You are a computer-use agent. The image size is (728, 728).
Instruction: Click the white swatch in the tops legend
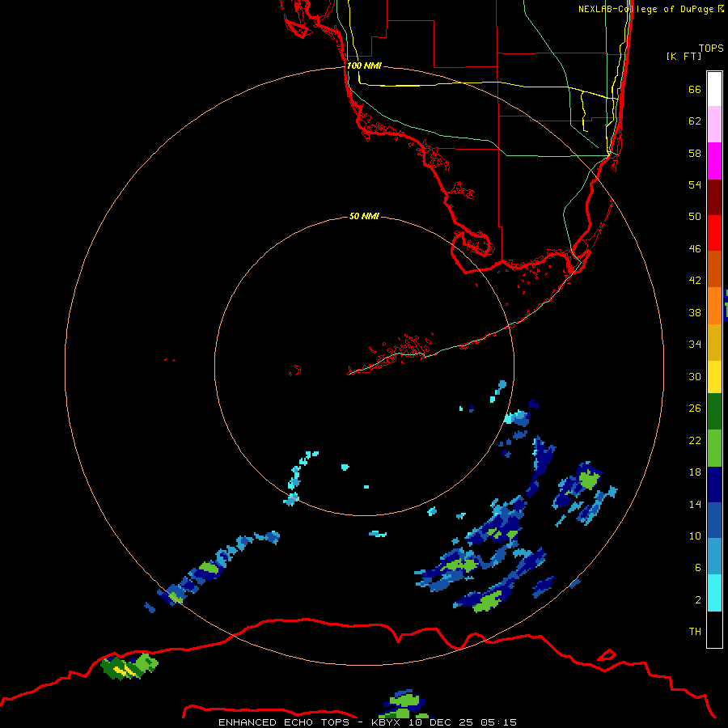coord(714,89)
